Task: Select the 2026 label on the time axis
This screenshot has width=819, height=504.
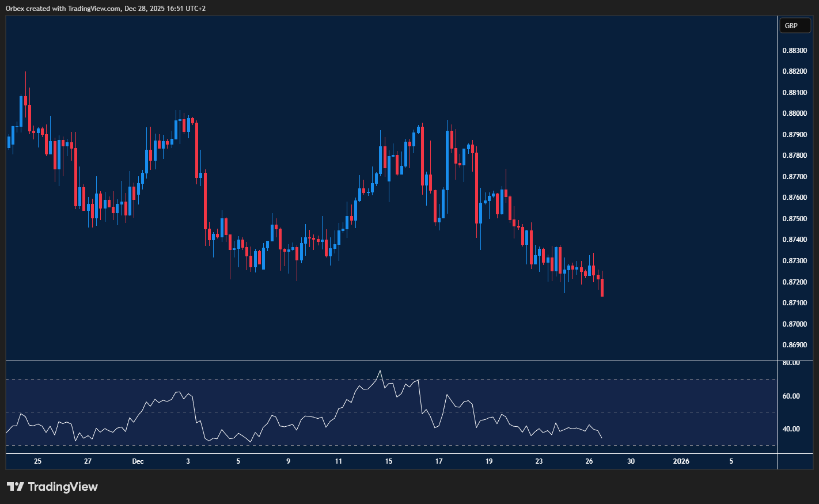Action: 682,461
